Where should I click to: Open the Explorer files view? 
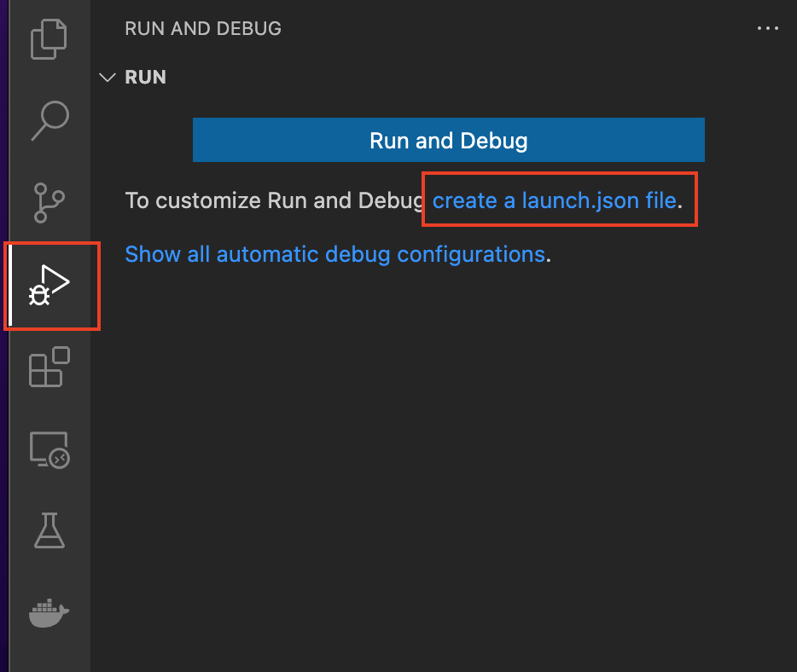(49, 39)
